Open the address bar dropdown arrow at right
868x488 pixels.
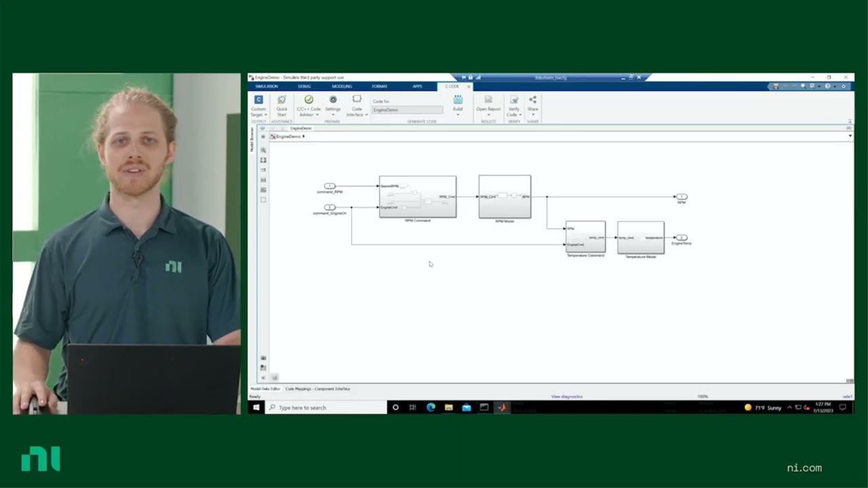pyautogui.click(x=850, y=136)
